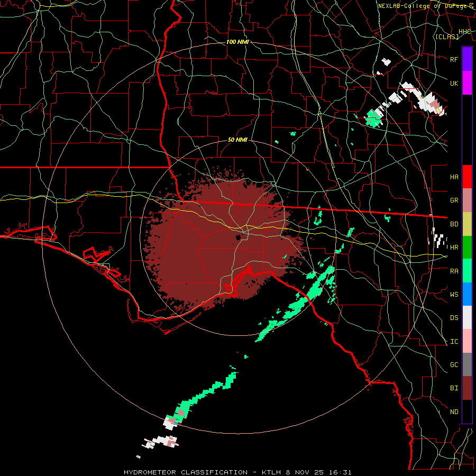Click the 100 NMI range ring label
Image resolution: width=476 pixels, height=476 pixels.
tap(237, 42)
